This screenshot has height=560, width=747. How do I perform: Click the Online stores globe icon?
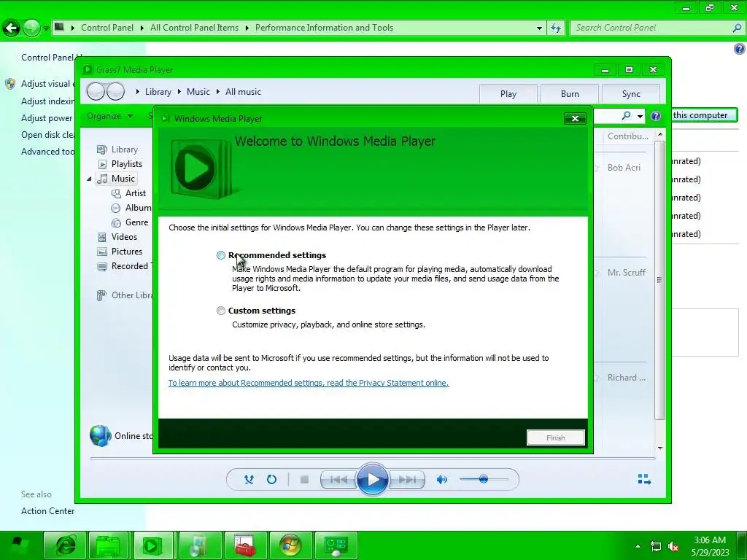pyautogui.click(x=101, y=436)
